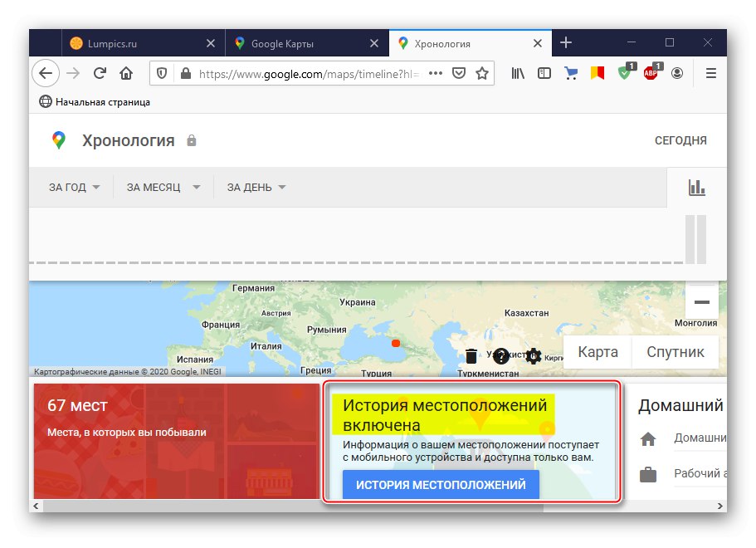Open the Firefox hamburger menu

point(710,73)
